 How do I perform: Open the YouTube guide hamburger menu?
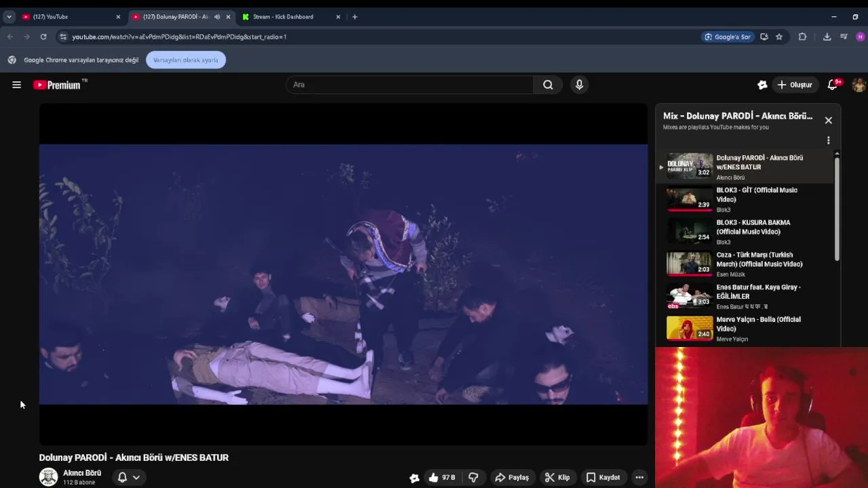click(16, 85)
